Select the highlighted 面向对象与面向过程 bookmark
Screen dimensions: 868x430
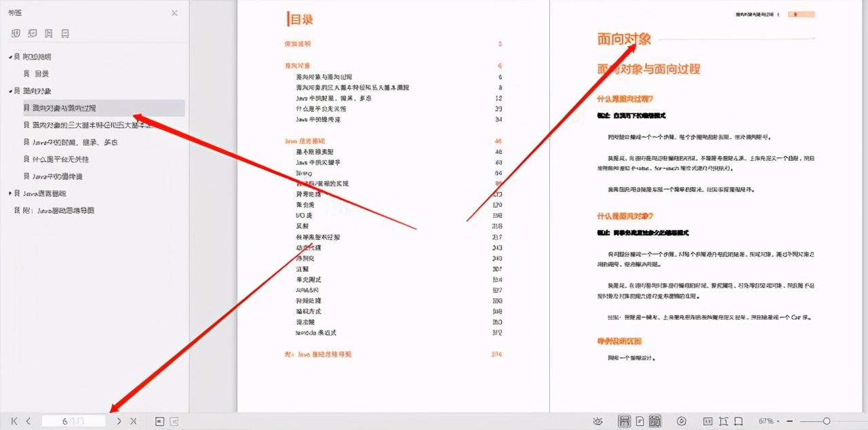tap(103, 108)
